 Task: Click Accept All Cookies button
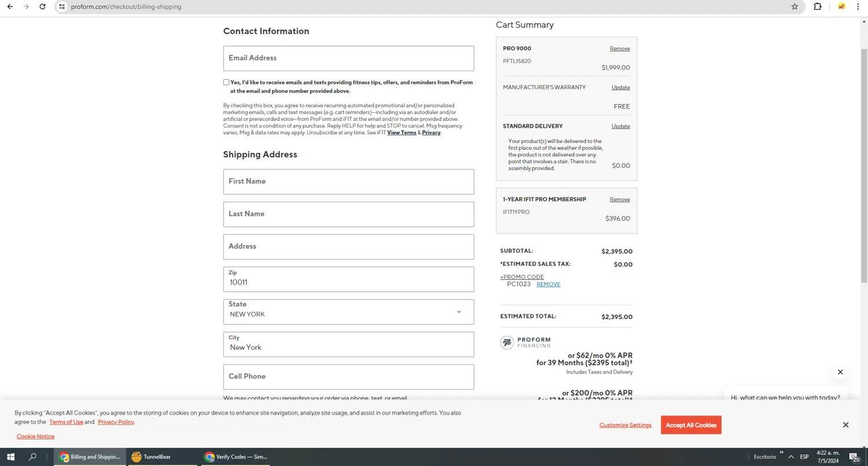pos(691,425)
